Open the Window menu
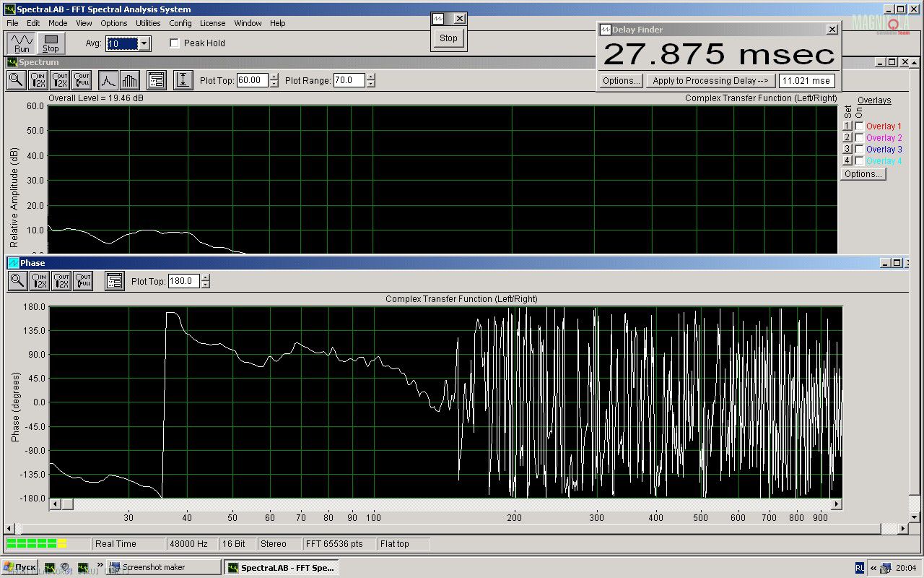The width and height of the screenshot is (924, 578). pos(248,23)
